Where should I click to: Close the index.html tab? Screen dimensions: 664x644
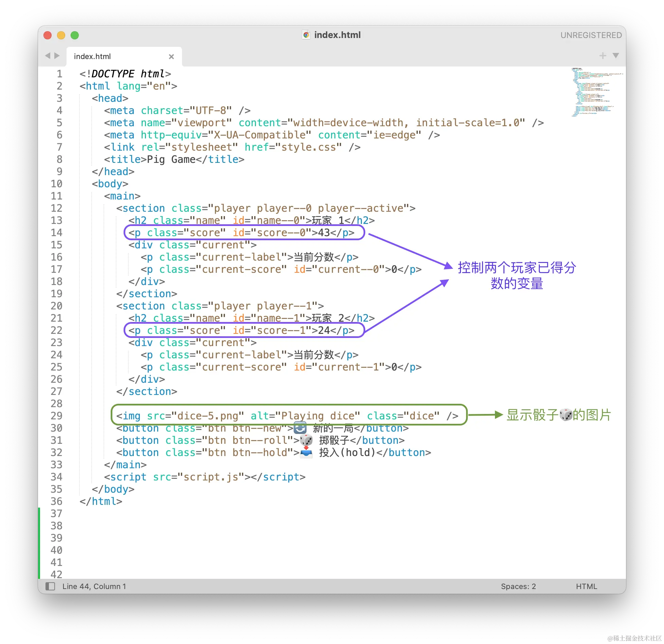pyautogui.click(x=171, y=57)
